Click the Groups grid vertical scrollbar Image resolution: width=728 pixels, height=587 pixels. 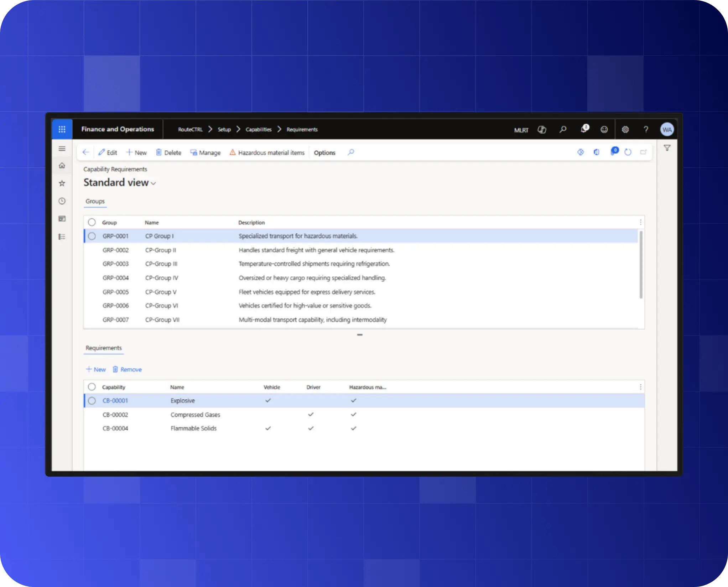point(641,264)
